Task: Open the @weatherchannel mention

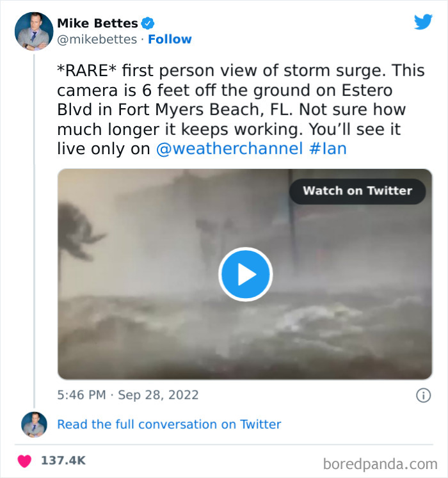Action: (229, 148)
